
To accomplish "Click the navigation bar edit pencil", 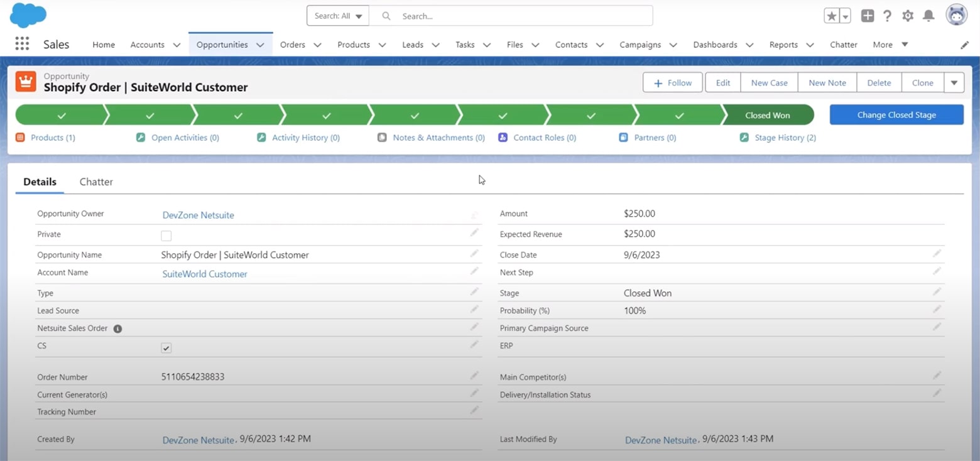I will tap(965, 45).
